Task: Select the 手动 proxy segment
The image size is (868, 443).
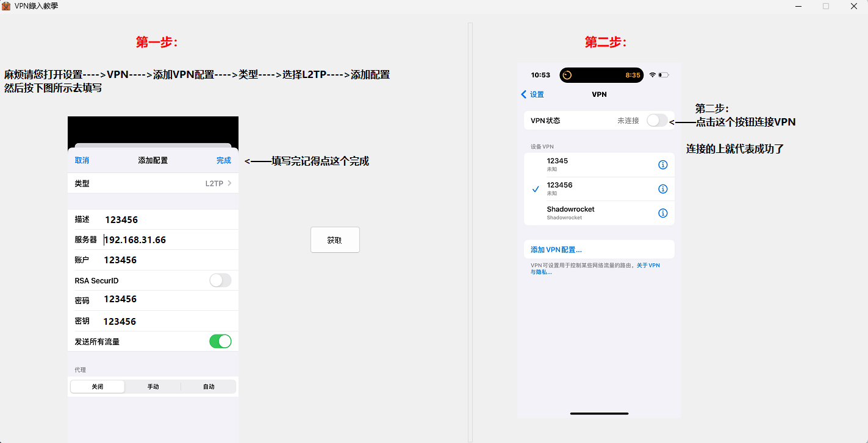Action: [x=153, y=386]
